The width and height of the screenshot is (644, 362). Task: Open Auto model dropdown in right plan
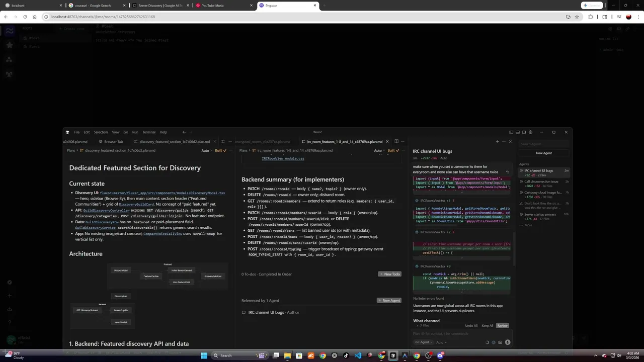point(379,150)
